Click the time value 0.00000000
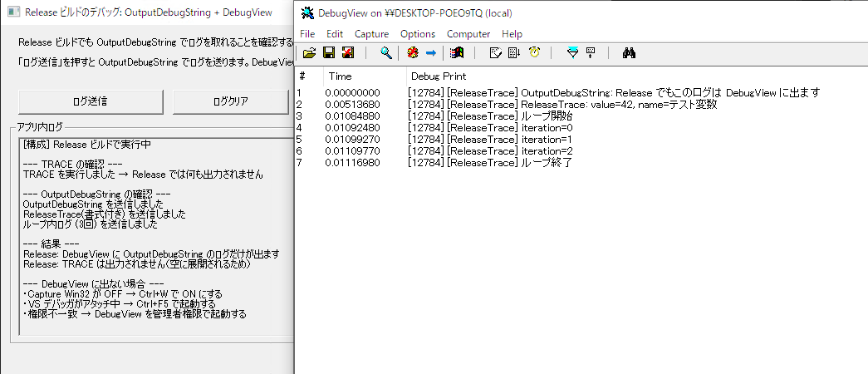 pos(352,92)
